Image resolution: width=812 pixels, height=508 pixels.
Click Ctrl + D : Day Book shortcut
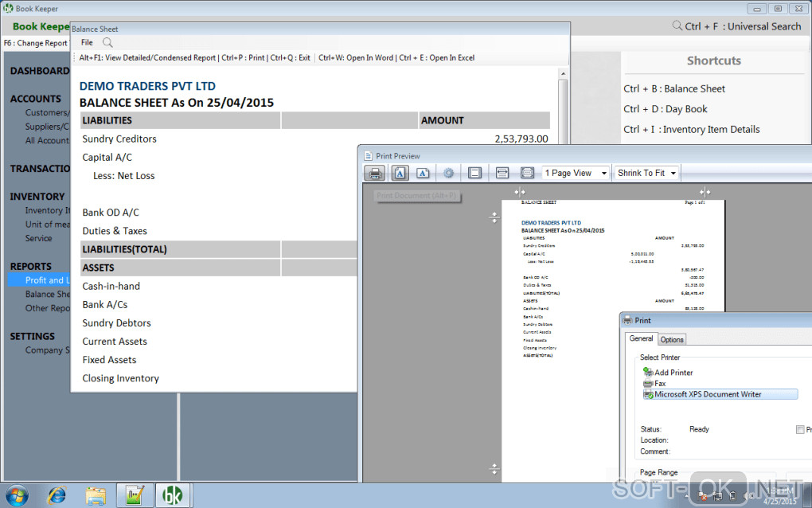tap(665, 109)
